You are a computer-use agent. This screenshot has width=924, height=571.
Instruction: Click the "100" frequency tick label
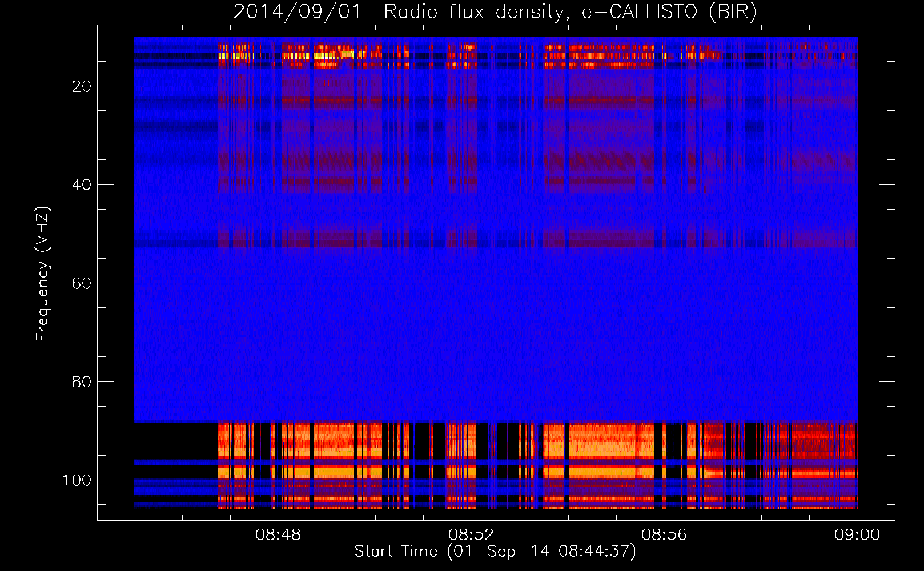[x=77, y=480]
